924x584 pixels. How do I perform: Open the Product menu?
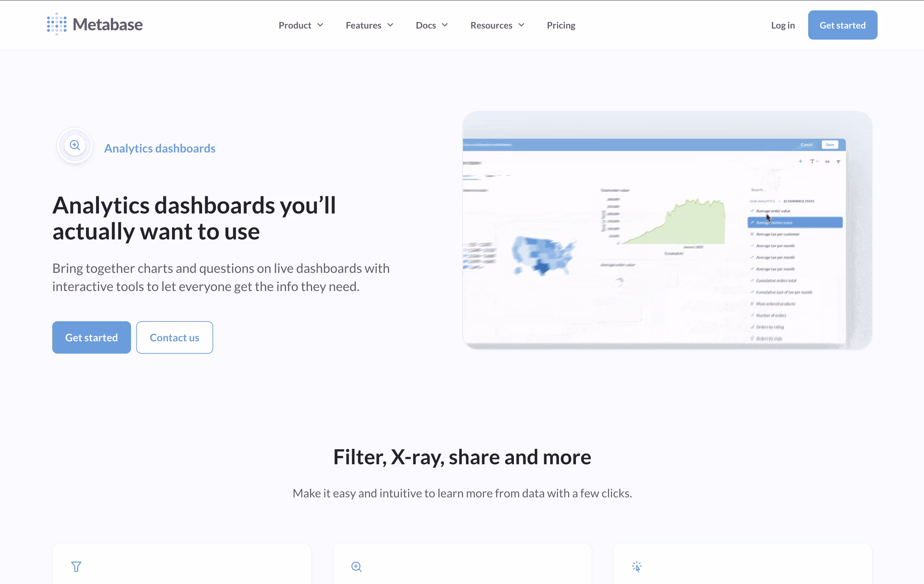tap(295, 25)
